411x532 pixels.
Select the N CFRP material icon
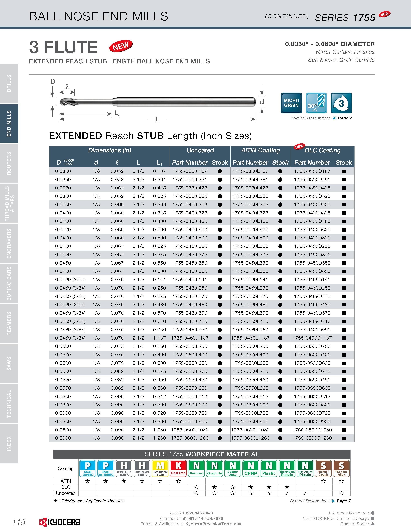(x=251, y=468)
